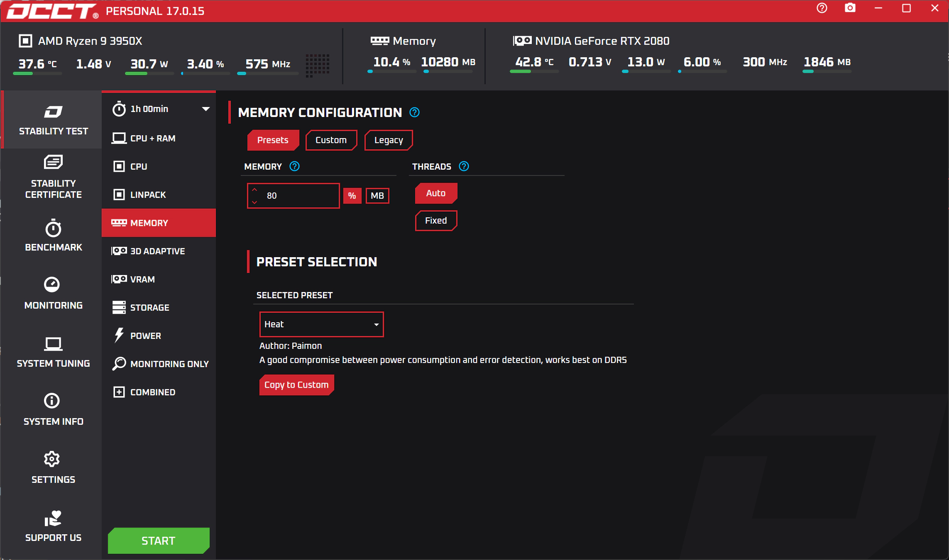
Task: Select the Combined test
Action: click(x=159, y=392)
